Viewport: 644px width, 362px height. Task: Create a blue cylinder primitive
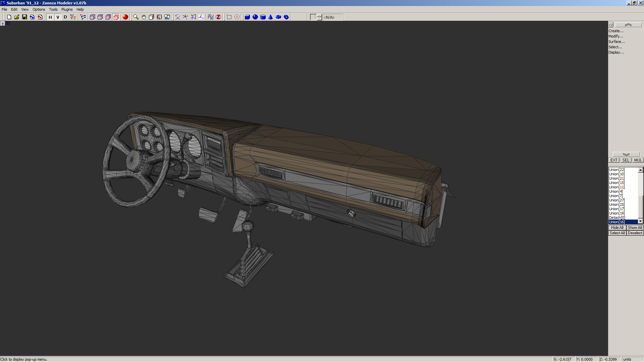point(263,17)
